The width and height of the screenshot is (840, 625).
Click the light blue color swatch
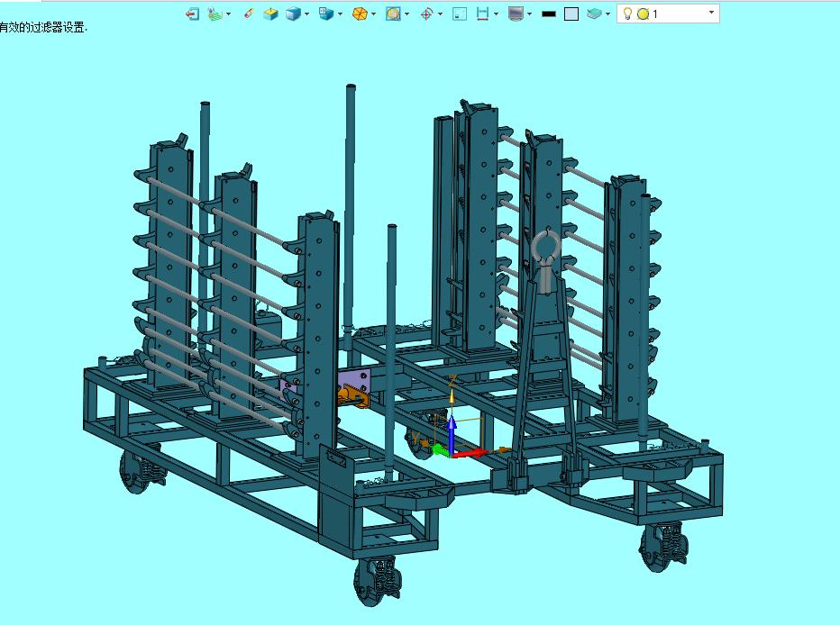coord(571,14)
